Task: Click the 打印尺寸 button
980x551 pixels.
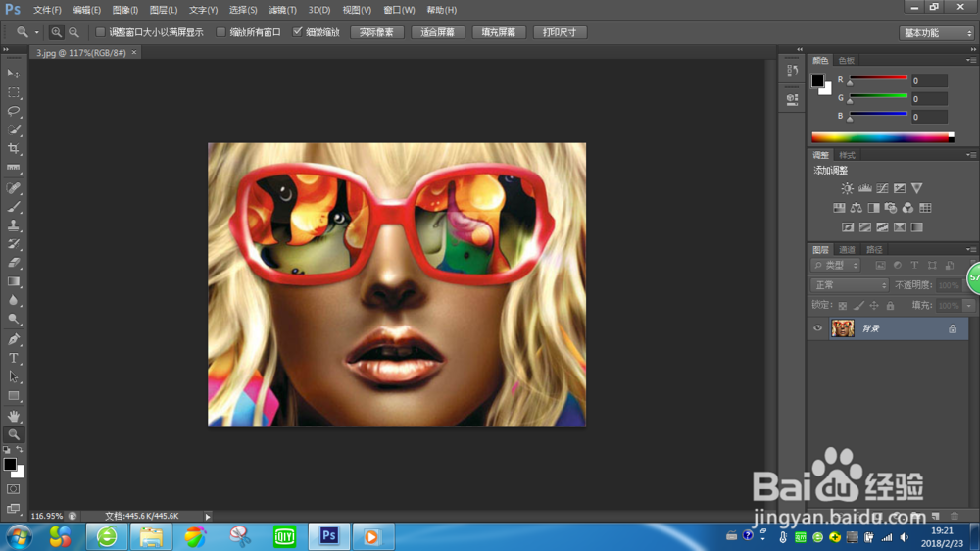Action: coord(560,32)
